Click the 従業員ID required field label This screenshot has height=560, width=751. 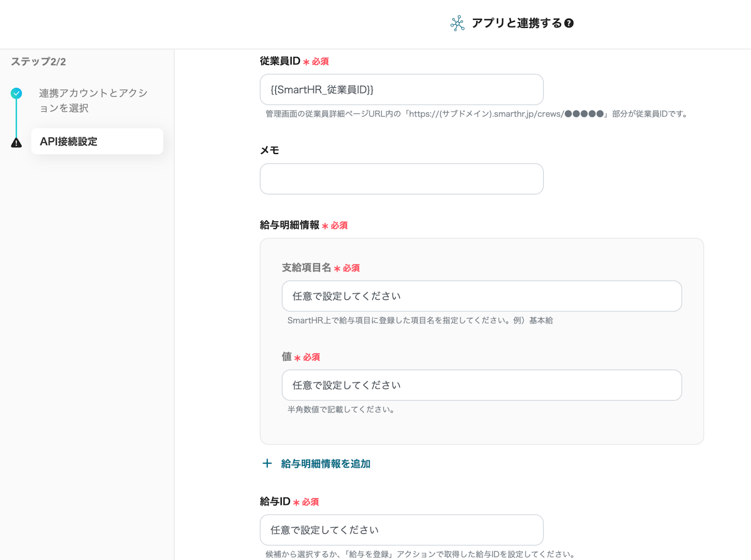click(x=280, y=61)
